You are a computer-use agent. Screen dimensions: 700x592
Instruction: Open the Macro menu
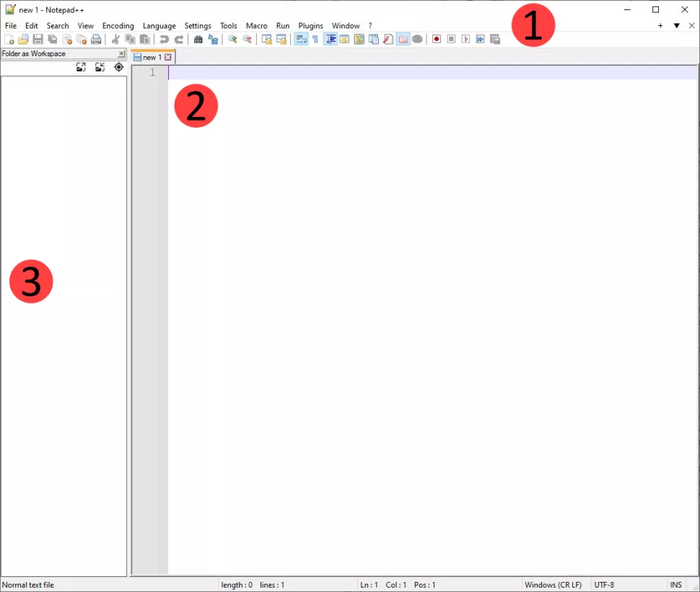point(256,26)
